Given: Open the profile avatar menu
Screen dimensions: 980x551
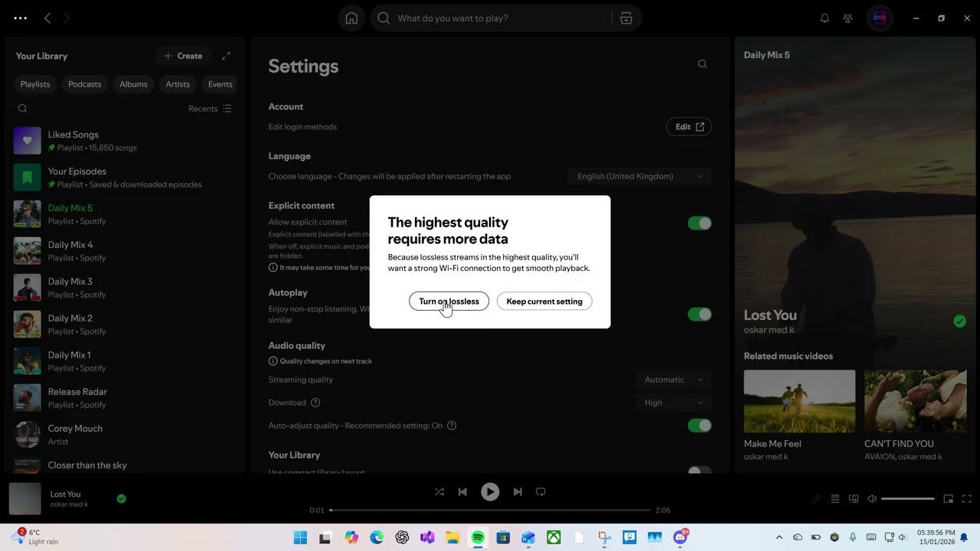Looking at the screenshot, I should pyautogui.click(x=880, y=18).
